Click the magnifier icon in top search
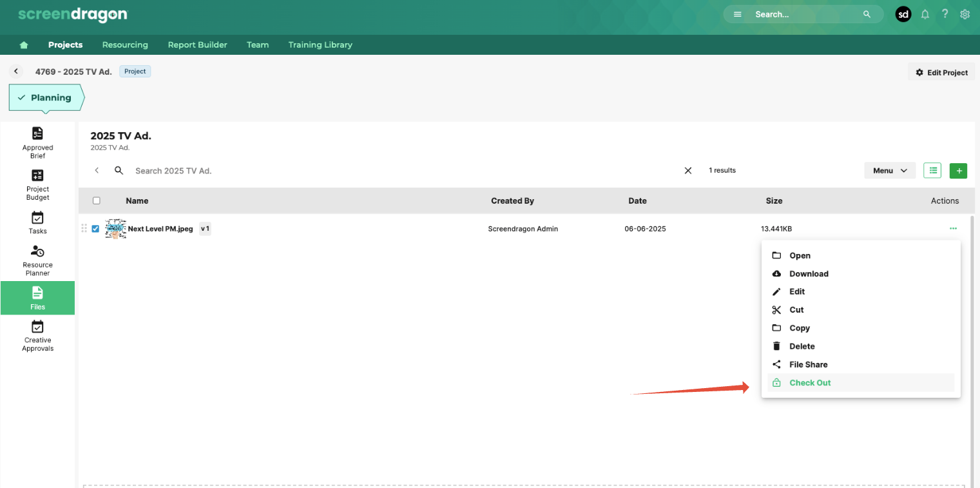Viewport: 980px width, 488px height. (867, 14)
